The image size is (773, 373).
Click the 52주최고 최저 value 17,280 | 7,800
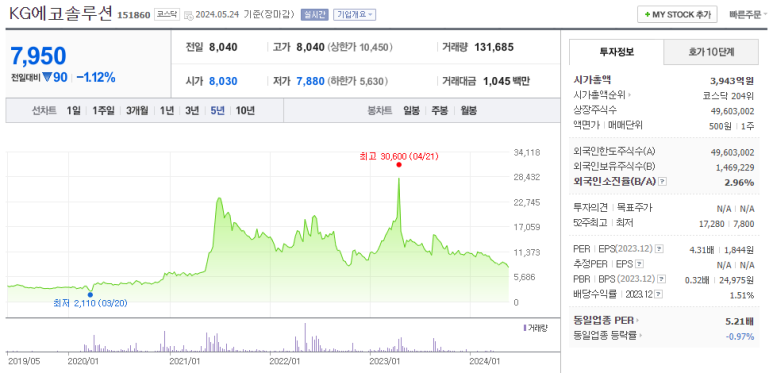click(726, 224)
